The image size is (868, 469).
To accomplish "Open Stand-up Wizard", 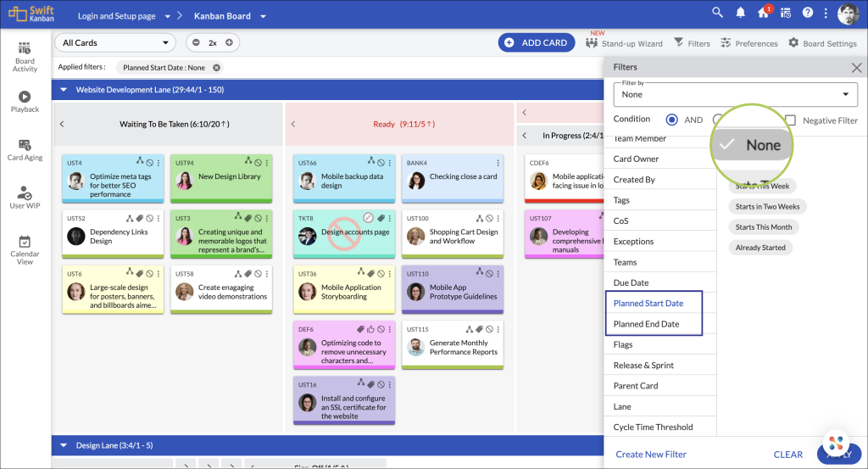I will (625, 43).
